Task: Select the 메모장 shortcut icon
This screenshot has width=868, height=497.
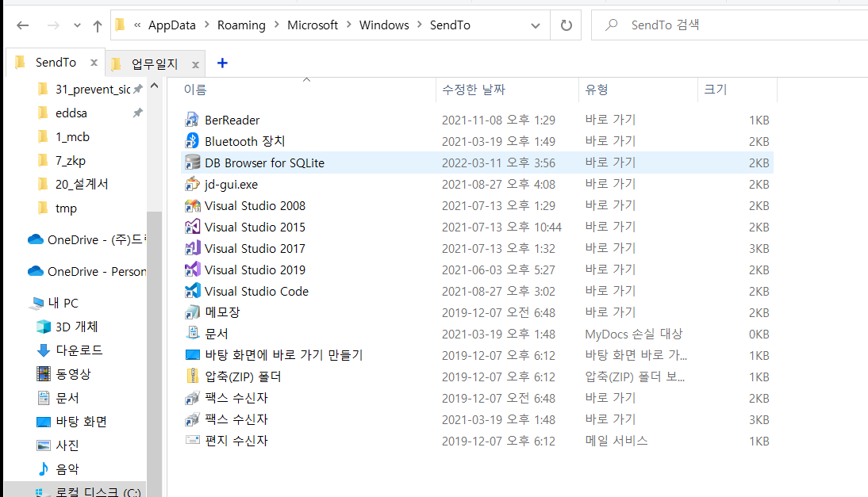Action: 192,312
